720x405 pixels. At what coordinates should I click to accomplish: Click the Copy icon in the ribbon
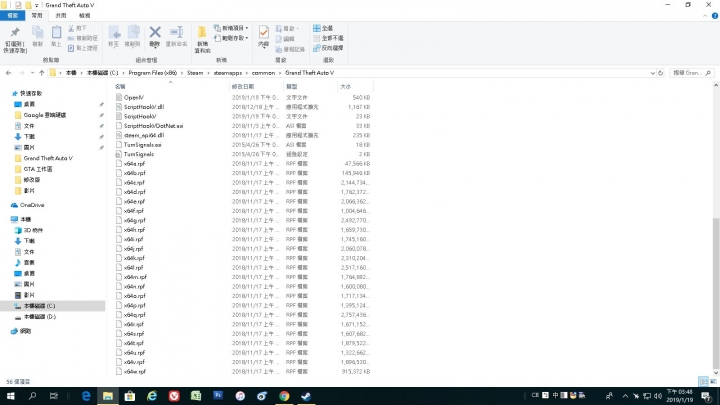click(38, 33)
